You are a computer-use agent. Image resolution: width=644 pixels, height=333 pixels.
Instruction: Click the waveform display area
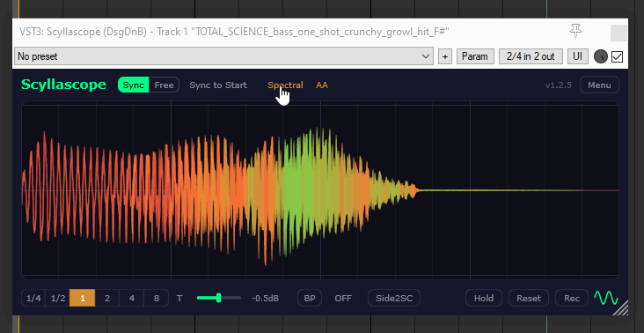320,190
